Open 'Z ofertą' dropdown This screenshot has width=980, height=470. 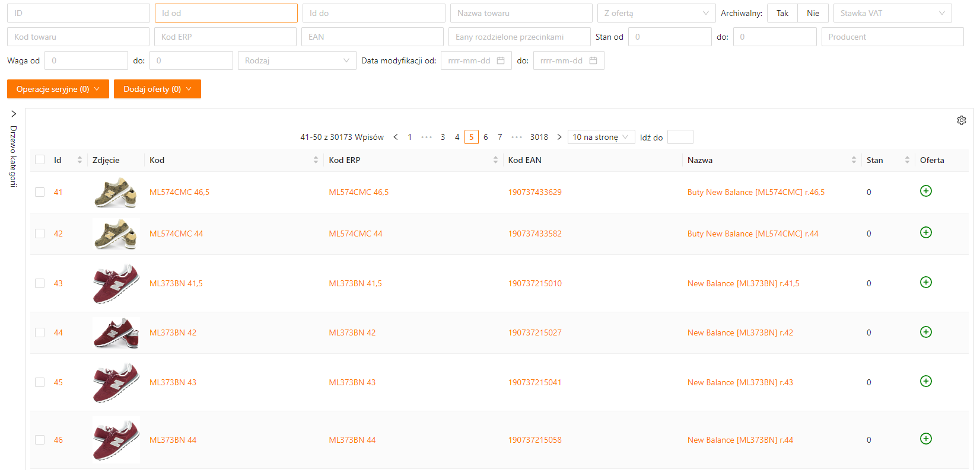pos(656,13)
